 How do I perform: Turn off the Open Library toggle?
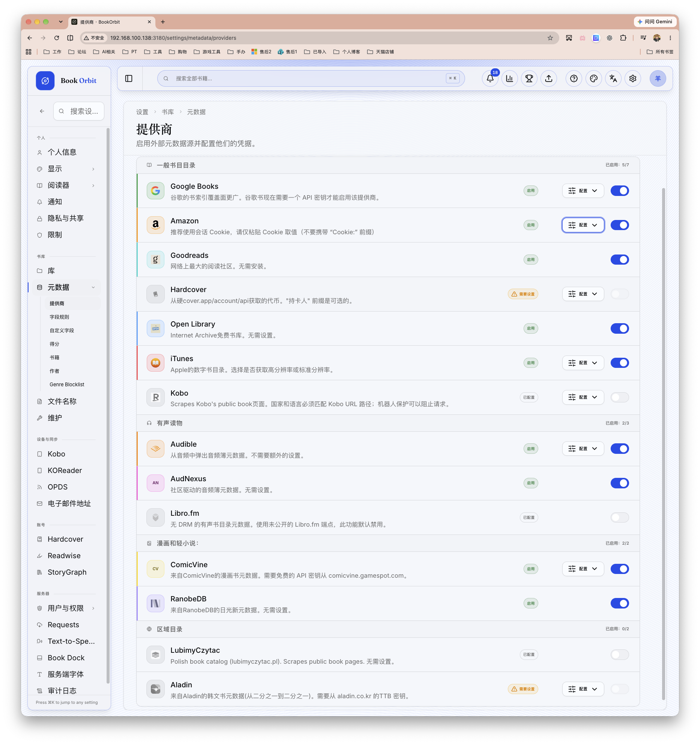tap(620, 328)
